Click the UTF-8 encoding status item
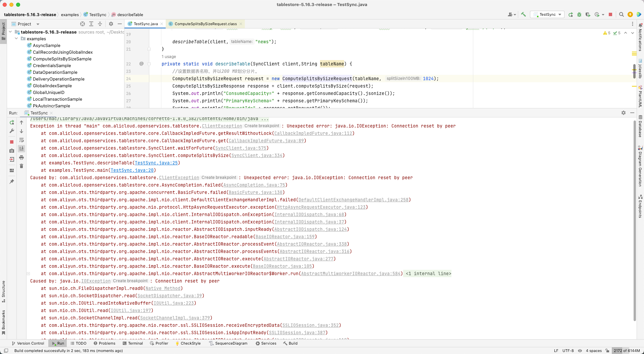Viewport: 644px width, 354px height. [568, 351]
